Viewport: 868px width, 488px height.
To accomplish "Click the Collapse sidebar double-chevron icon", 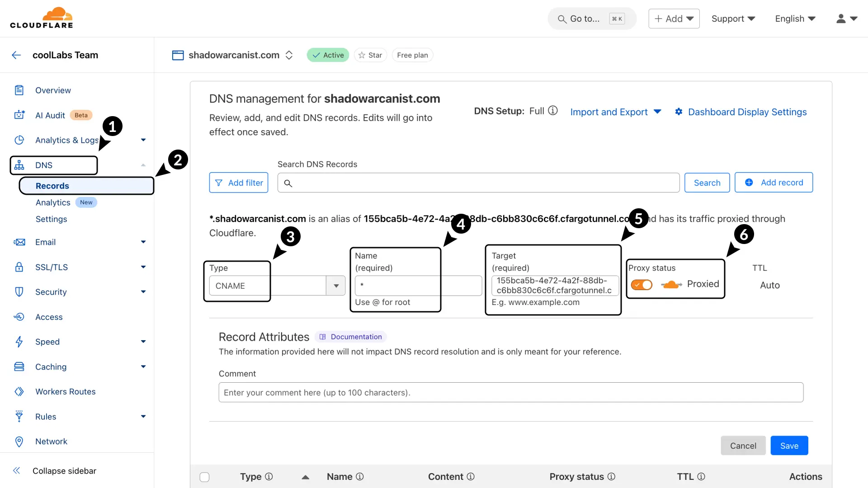I will point(17,471).
